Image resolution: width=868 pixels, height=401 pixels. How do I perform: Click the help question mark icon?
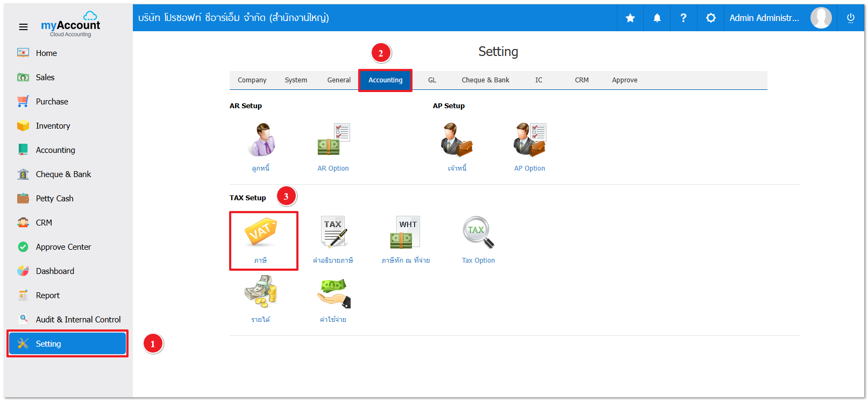[x=684, y=18]
